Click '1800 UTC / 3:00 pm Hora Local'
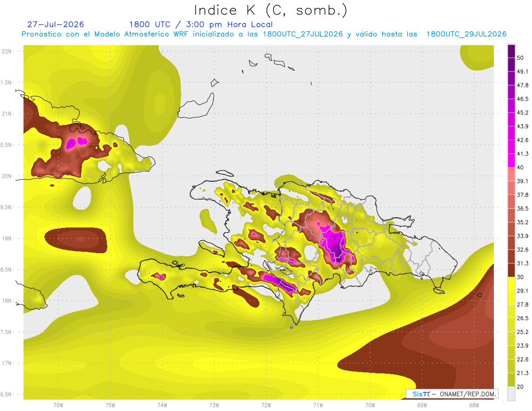This screenshot has height=411, width=532. click(200, 24)
